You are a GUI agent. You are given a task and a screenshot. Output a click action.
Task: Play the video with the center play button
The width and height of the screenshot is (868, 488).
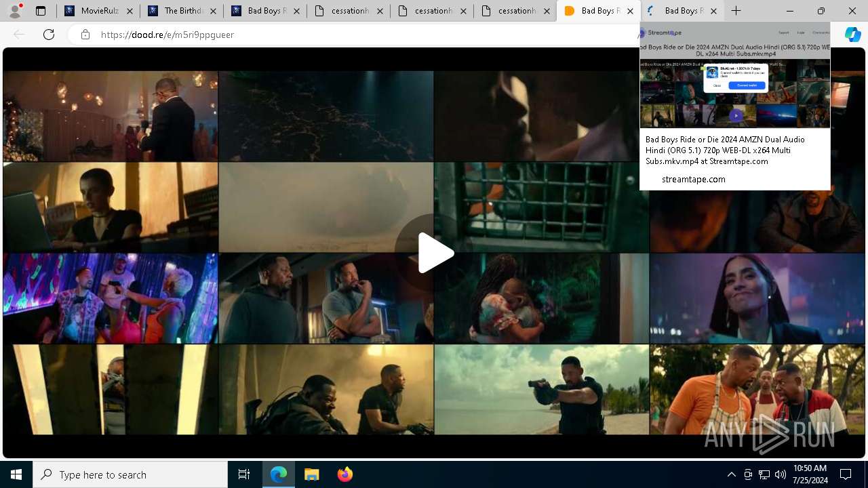click(434, 253)
